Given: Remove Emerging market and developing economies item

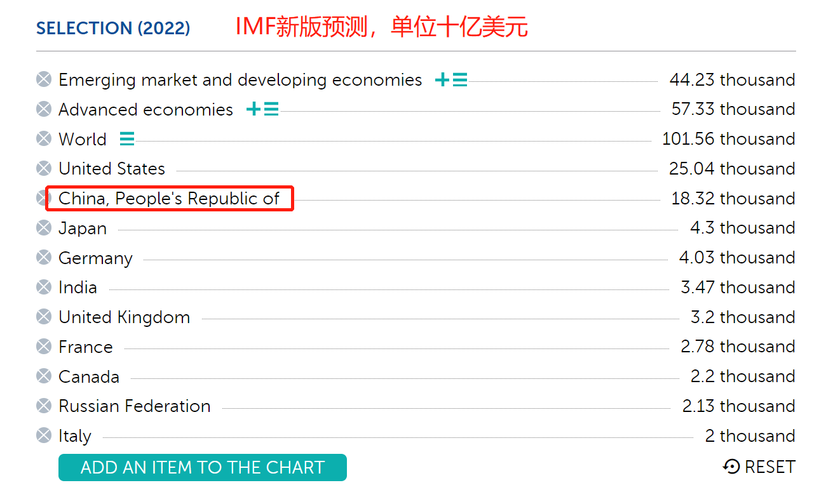Looking at the screenshot, I should (44, 79).
